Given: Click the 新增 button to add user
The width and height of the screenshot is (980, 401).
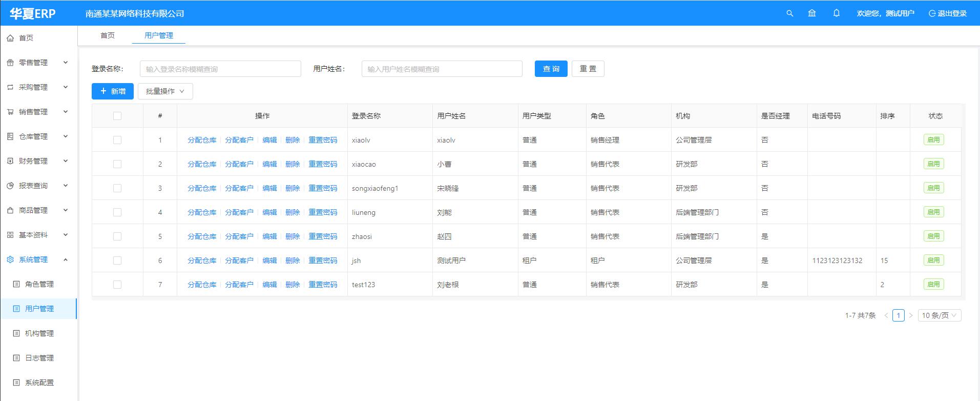Looking at the screenshot, I should click(113, 91).
